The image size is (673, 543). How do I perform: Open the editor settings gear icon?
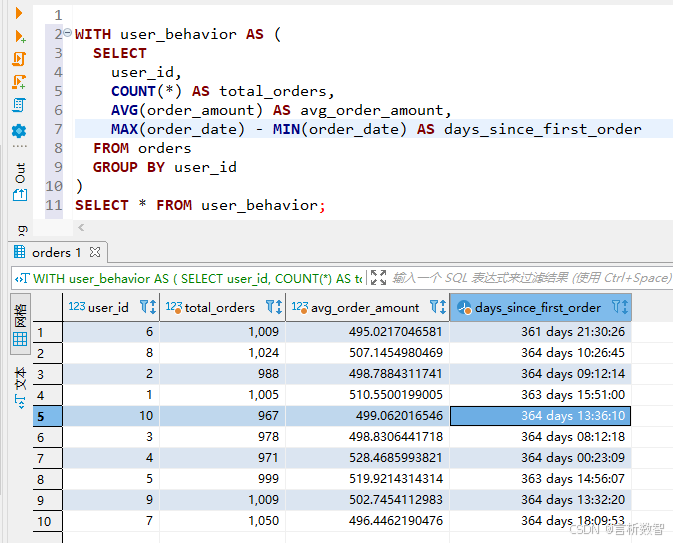pos(19,131)
